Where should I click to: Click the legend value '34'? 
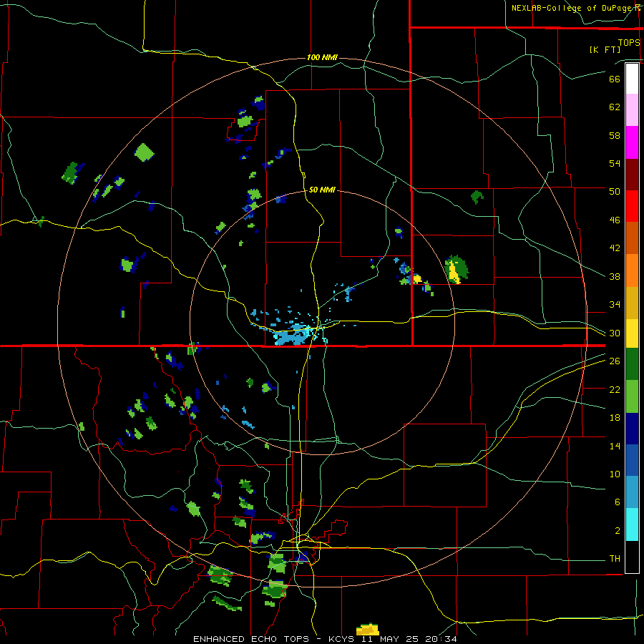click(x=615, y=305)
